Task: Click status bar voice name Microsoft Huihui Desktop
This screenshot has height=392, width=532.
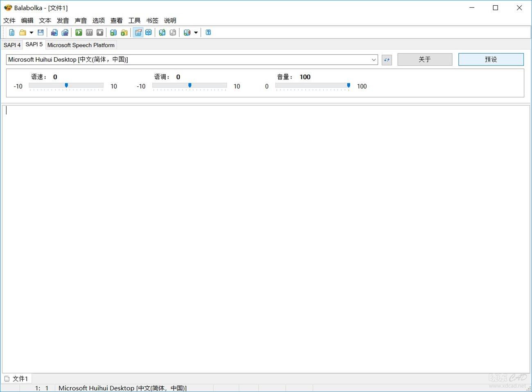Action: pyautogui.click(x=123, y=388)
